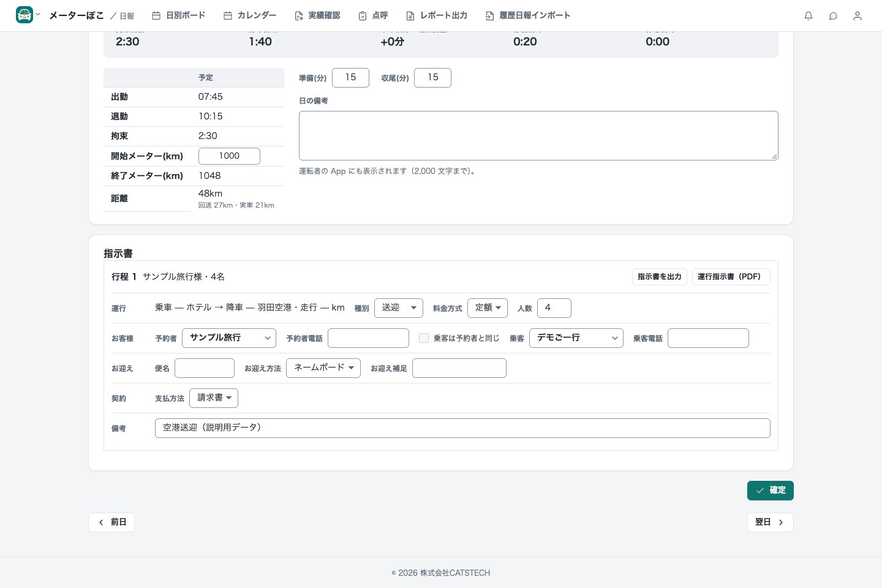This screenshot has width=882, height=588.
Task: Open the 日別ボード menu
Action: pos(178,15)
